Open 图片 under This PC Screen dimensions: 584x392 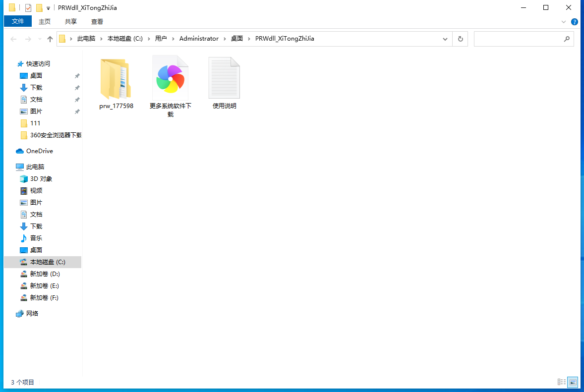click(36, 203)
